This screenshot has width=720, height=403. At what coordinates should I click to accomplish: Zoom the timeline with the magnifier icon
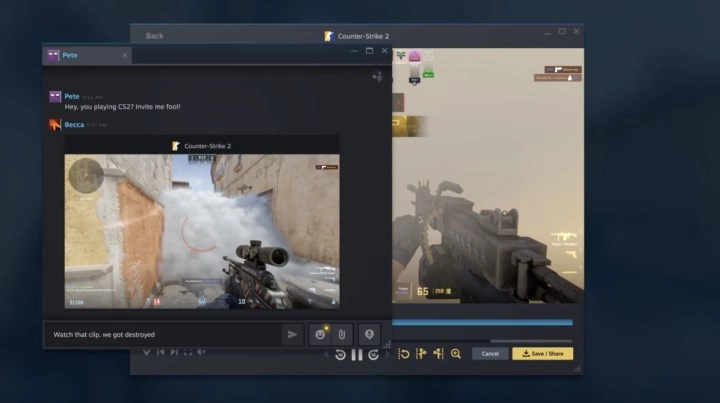click(x=456, y=354)
